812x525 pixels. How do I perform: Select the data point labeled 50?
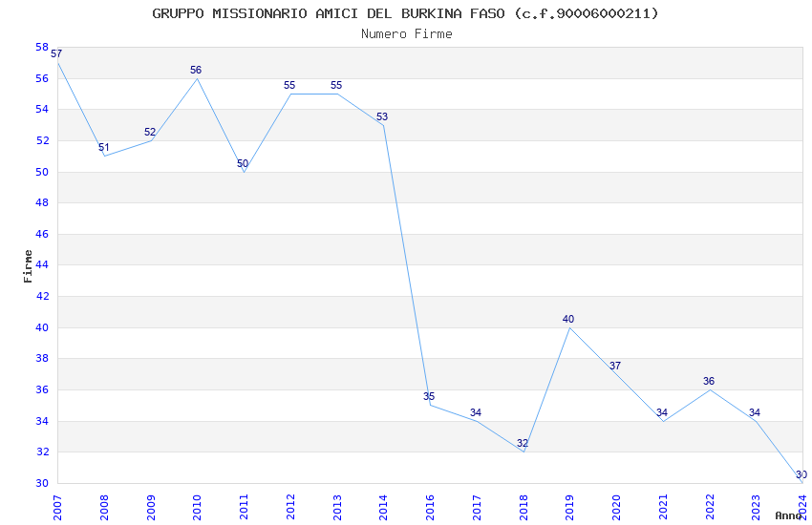coord(243,164)
